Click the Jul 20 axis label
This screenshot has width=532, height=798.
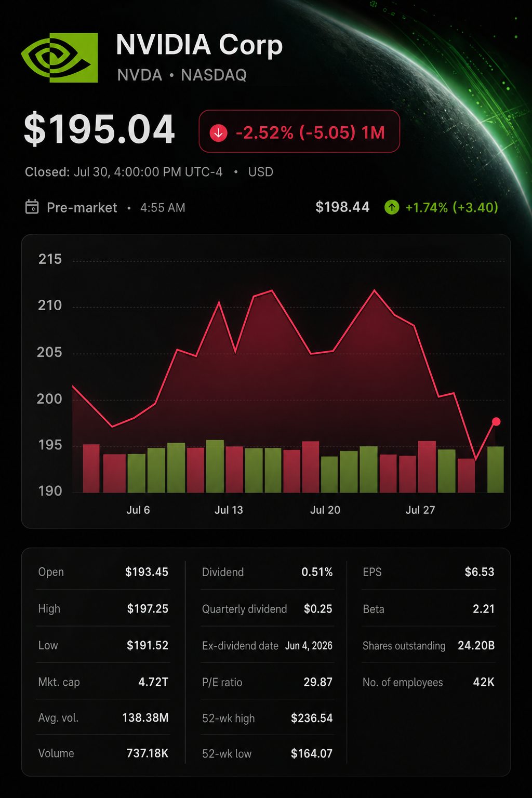[325, 510]
